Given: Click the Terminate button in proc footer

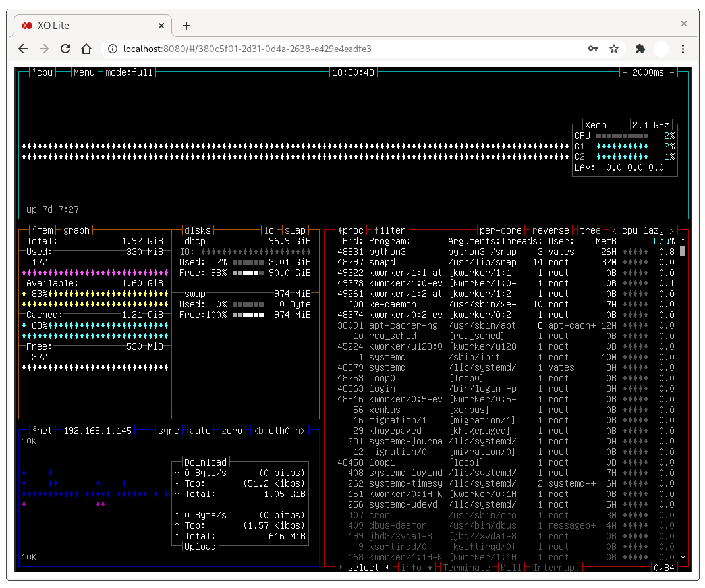Looking at the screenshot, I should click(466, 568).
